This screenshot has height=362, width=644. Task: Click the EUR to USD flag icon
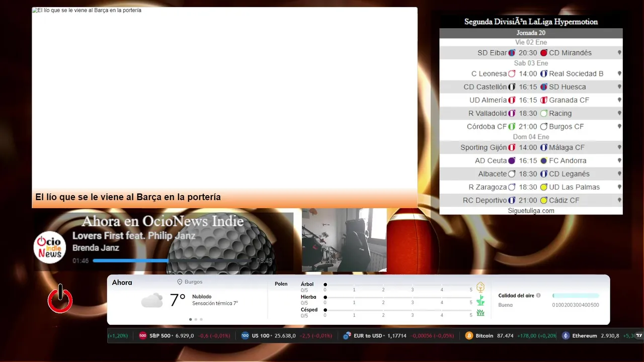(347, 336)
